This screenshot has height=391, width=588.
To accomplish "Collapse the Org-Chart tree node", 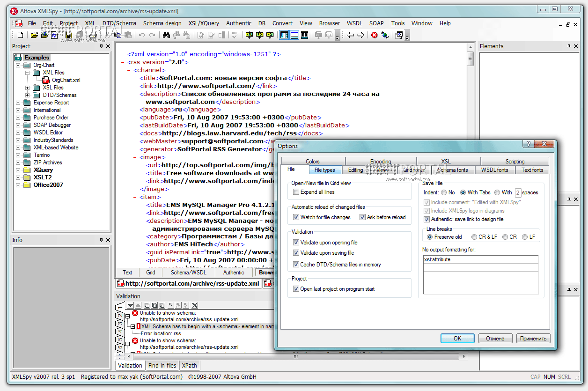I will (18, 65).
